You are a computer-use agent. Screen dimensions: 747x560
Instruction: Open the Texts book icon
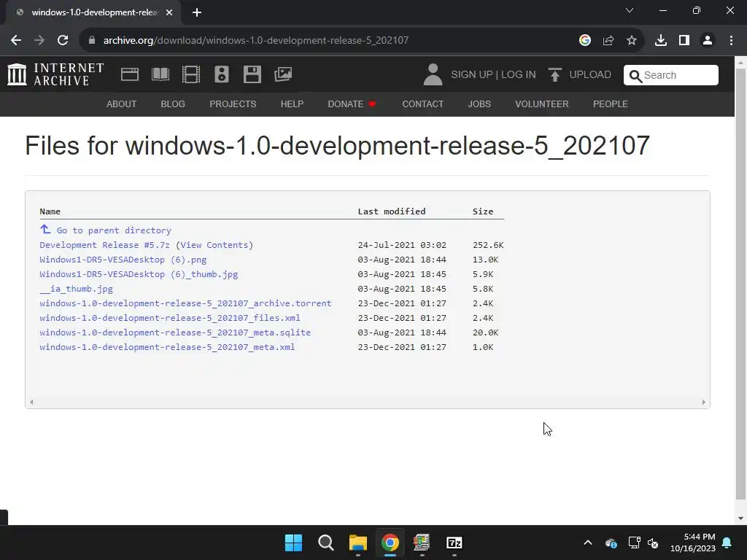click(x=160, y=74)
